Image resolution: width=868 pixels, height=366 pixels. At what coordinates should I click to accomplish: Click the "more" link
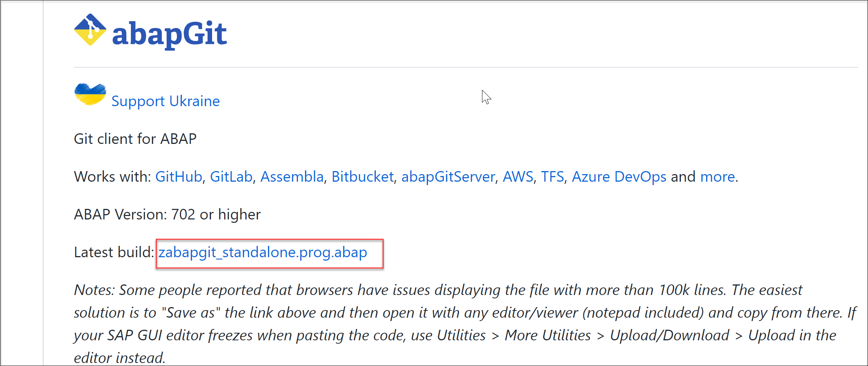pos(718,177)
